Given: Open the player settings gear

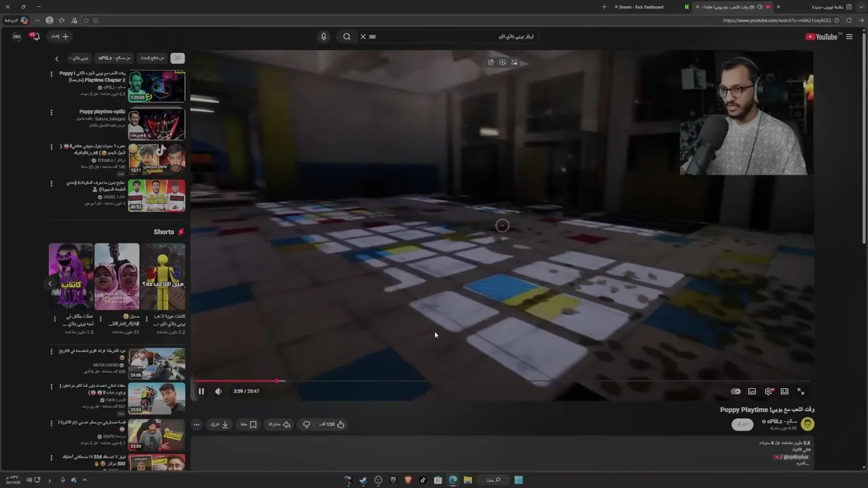Looking at the screenshot, I should [768, 391].
